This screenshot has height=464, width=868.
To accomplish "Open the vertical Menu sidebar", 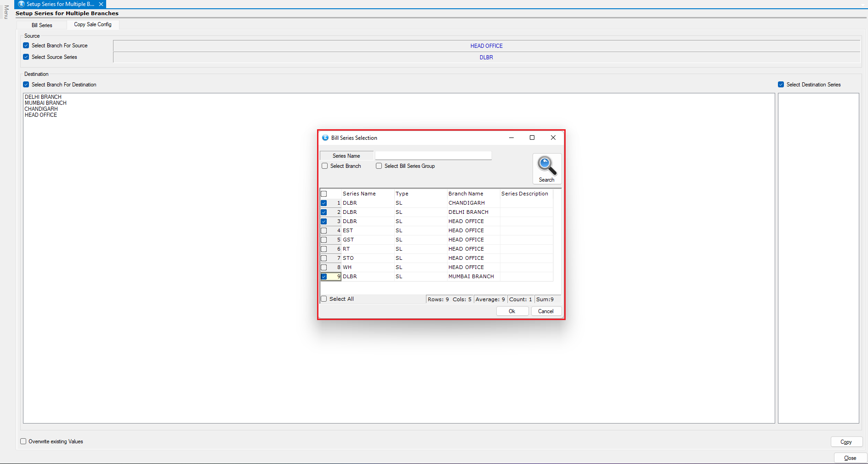I will pyautogui.click(x=6, y=12).
